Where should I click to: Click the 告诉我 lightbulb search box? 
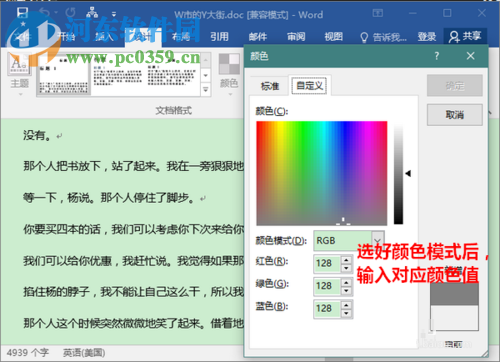tap(384, 37)
